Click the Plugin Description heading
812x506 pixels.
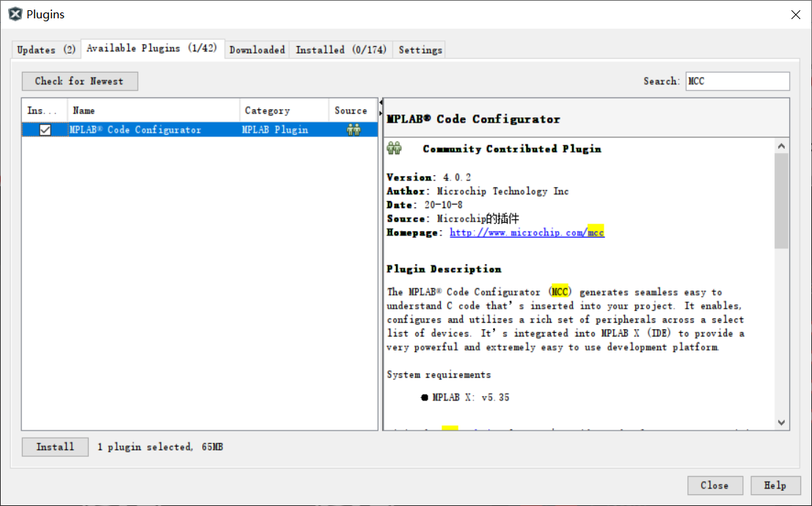point(444,269)
